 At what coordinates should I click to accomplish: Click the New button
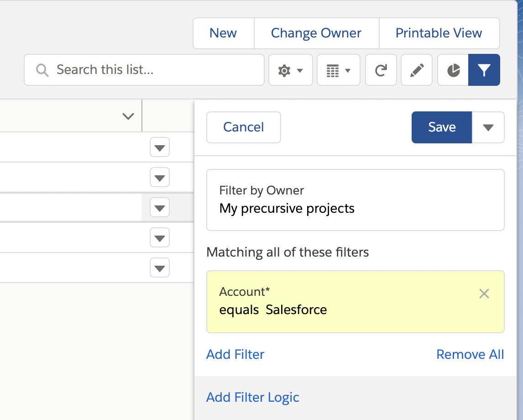click(223, 33)
